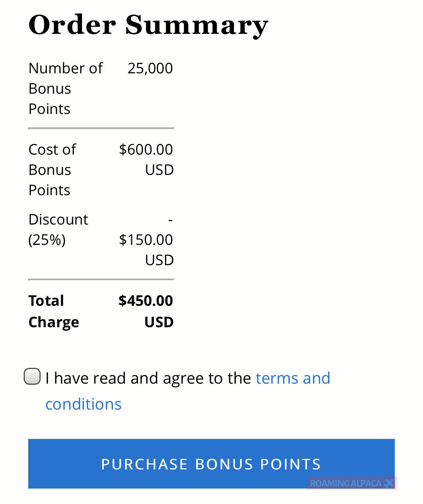Click the Cost of Bonus Points label
The height and width of the screenshot is (504, 423).
pyautogui.click(x=52, y=170)
